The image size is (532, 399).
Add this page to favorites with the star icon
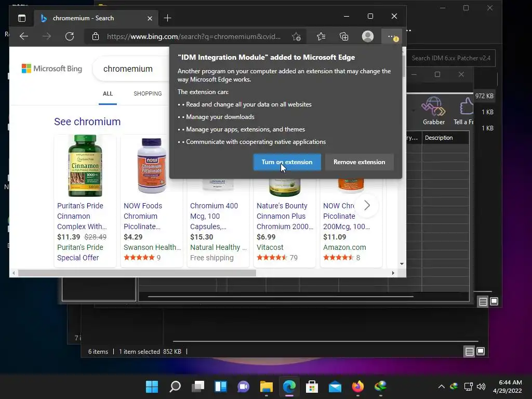click(x=296, y=37)
